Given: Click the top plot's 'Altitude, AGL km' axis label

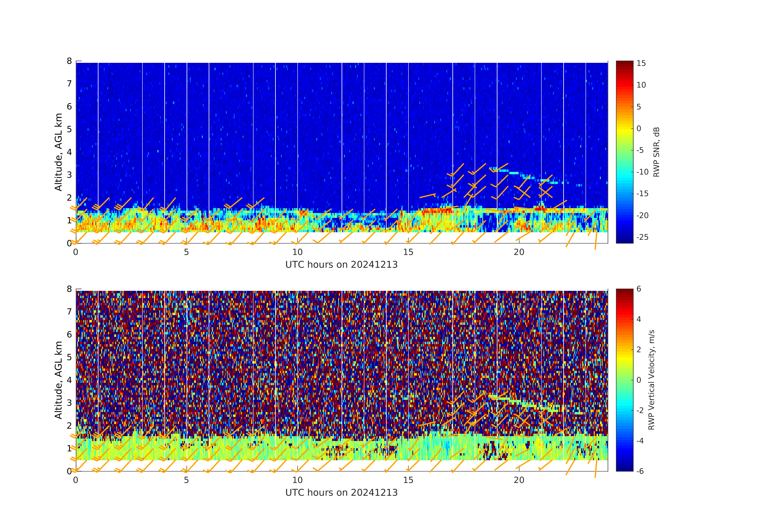Looking at the screenshot, I should 58,152.
